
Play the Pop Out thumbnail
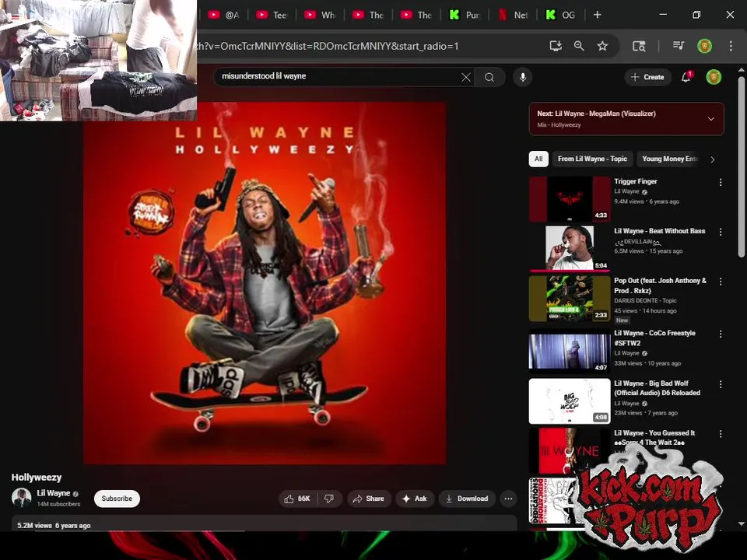pos(570,299)
